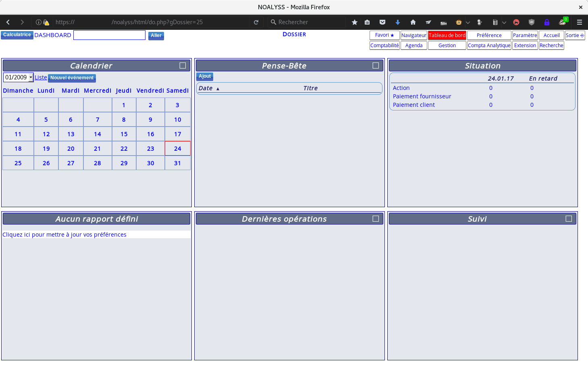Toggle the Pense-Bête panel square box
Image resolution: width=588 pixels, height=368 pixels.
click(376, 65)
